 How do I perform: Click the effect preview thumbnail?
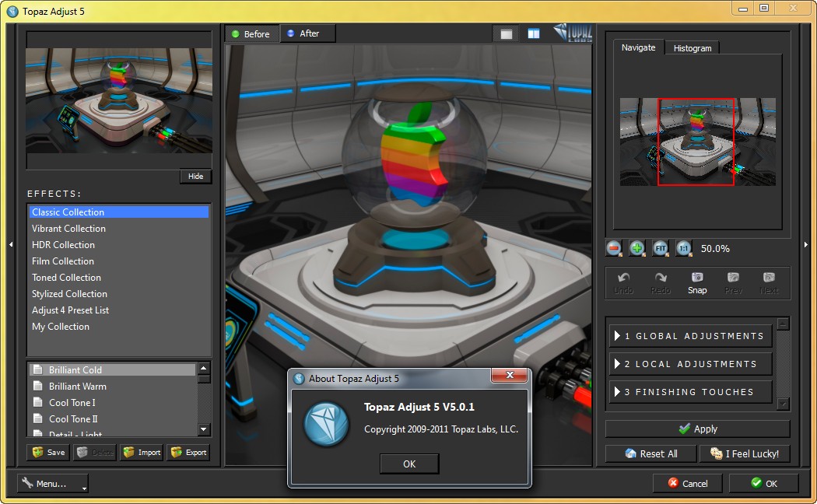tap(119, 100)
